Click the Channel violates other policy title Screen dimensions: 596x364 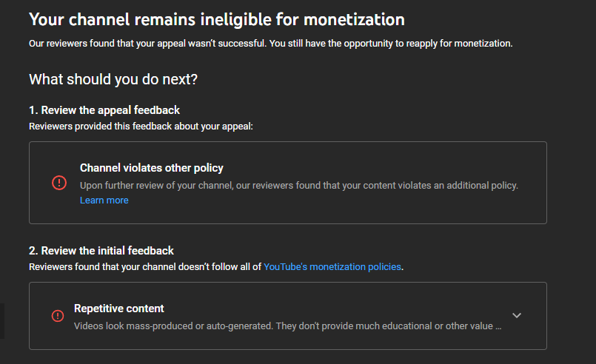[152, 168]
